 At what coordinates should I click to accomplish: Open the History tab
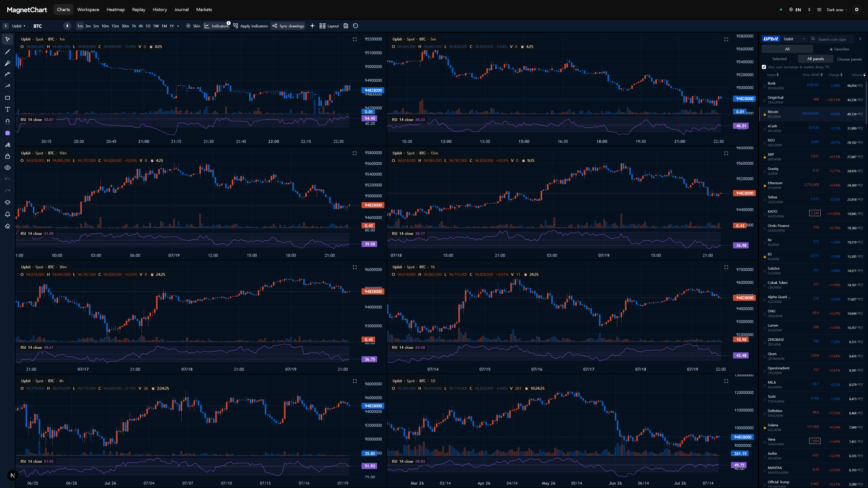(160, 9)
